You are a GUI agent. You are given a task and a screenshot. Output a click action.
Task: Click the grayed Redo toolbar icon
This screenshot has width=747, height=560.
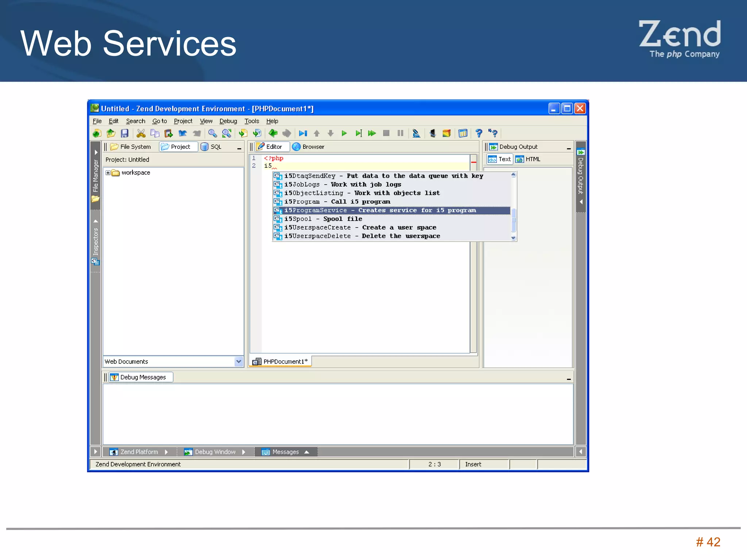coord(197,133)
